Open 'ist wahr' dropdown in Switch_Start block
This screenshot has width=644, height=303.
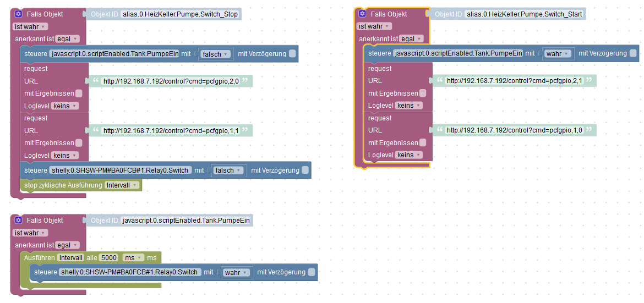[374, 26]
